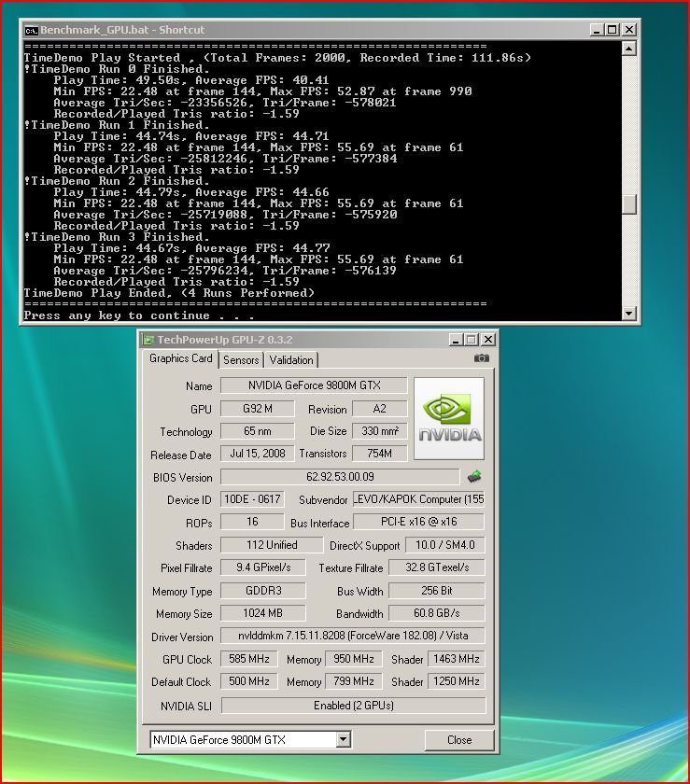Click 'TimeDemo Play Ended, (4 Runs Performed)'

169,293
